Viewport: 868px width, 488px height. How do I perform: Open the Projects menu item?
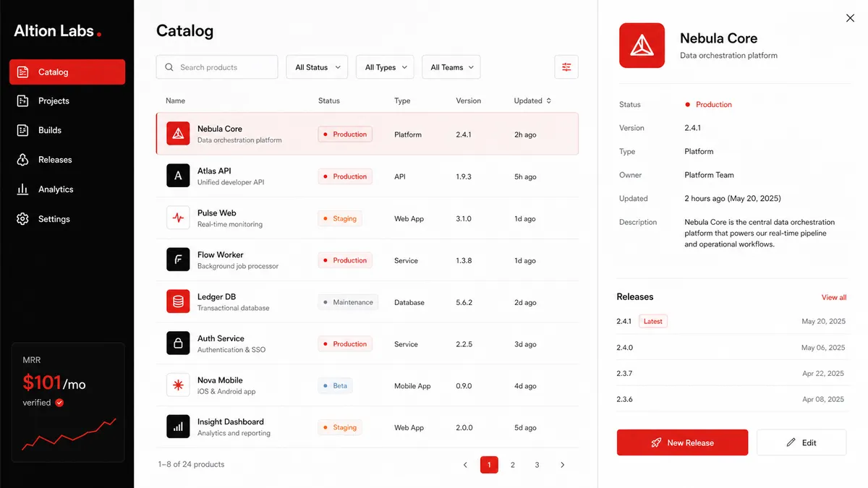pyautogui.click(x=67, y=101)
